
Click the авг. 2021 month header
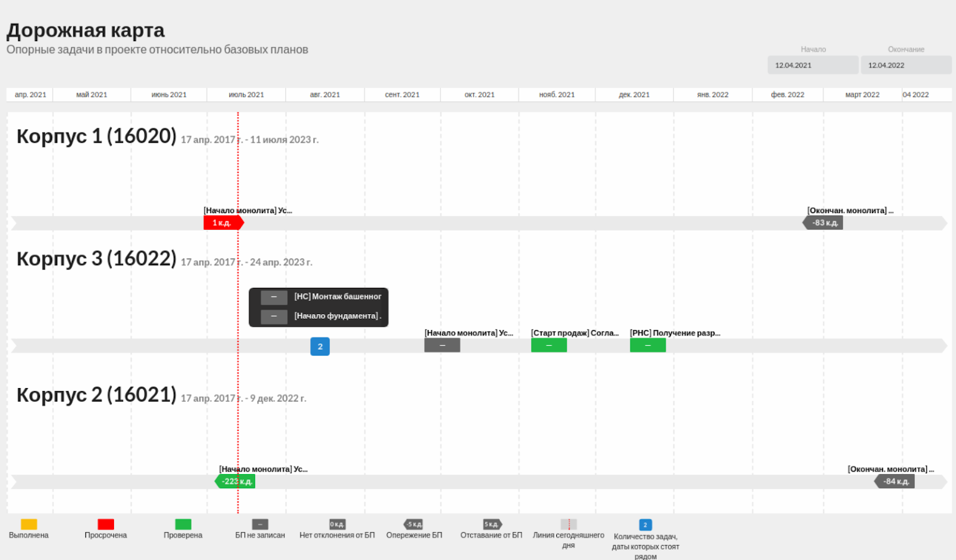coord(325,95)
